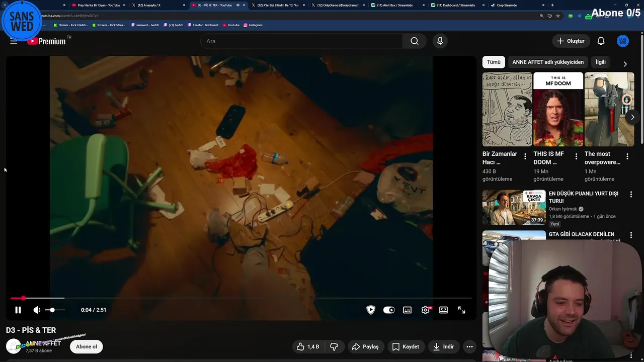Open the Bir Zamanlar Hacı short thumbnail
The height and width of the screenshot is (362, 644).
pos(507,110)
